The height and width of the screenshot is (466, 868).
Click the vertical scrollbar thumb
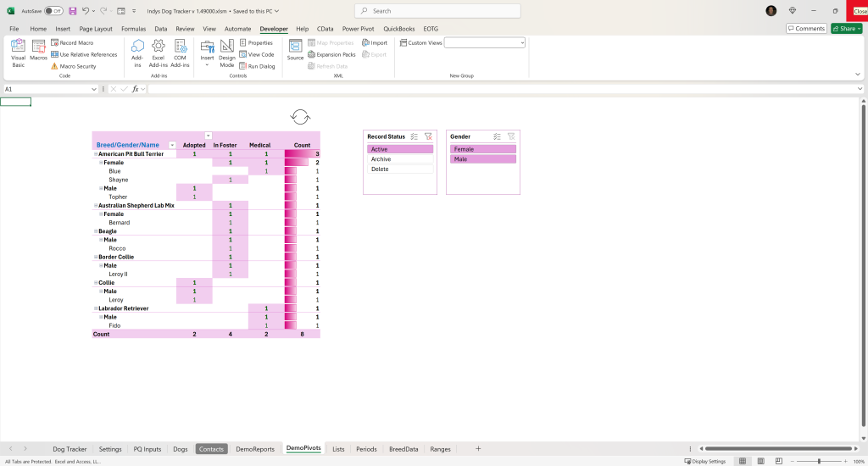[863, 264]
